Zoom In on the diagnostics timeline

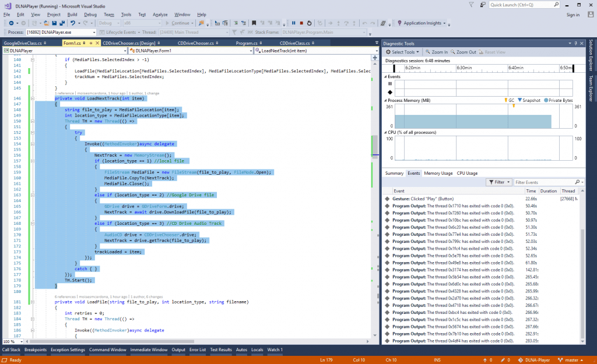click(x=437, y=52)
